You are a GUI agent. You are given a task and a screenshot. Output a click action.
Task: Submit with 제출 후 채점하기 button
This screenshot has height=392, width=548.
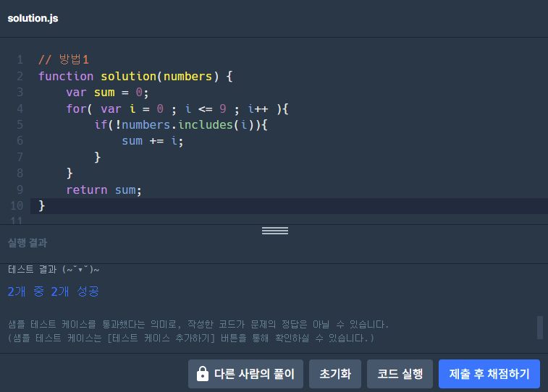(489, 374)
